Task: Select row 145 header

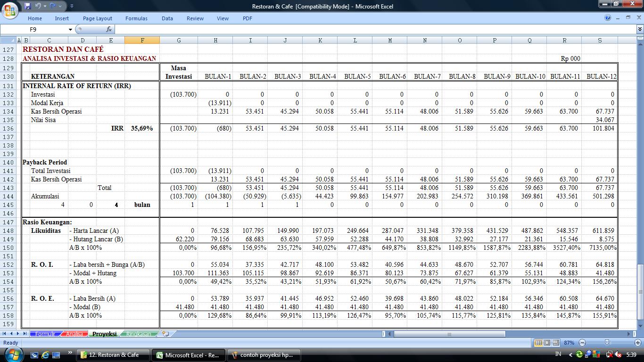Action: click(8, 205)
